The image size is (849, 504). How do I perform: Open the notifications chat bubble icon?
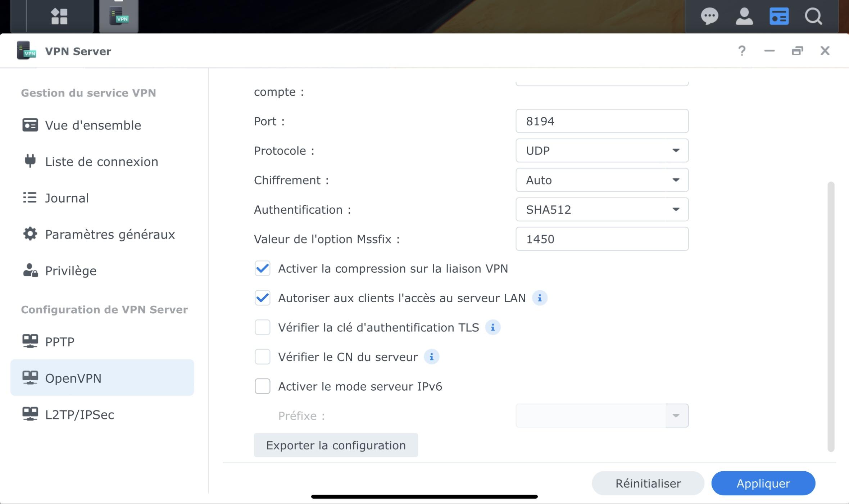coord(709,17)
